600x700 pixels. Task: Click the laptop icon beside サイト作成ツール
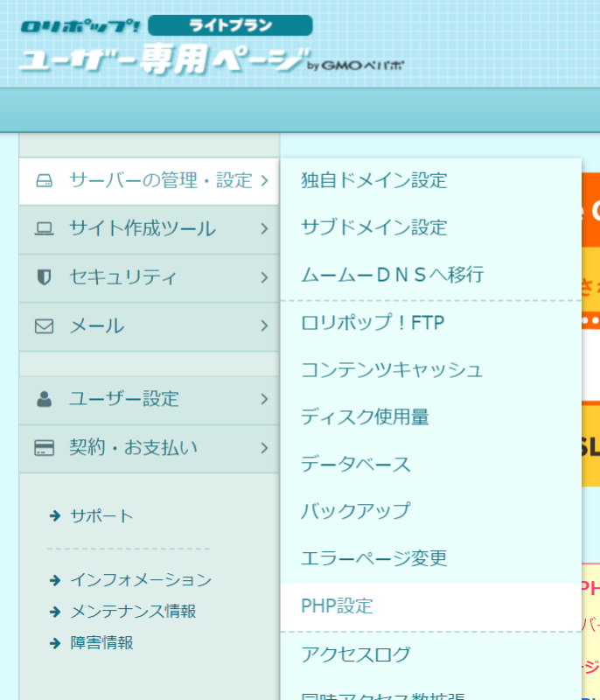pyautogui.click(x=44, y=229)
